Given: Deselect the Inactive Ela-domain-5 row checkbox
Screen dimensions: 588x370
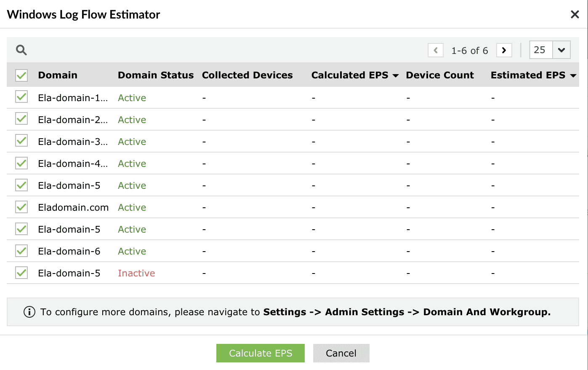Looking at the screenshot, I should 21,273.
